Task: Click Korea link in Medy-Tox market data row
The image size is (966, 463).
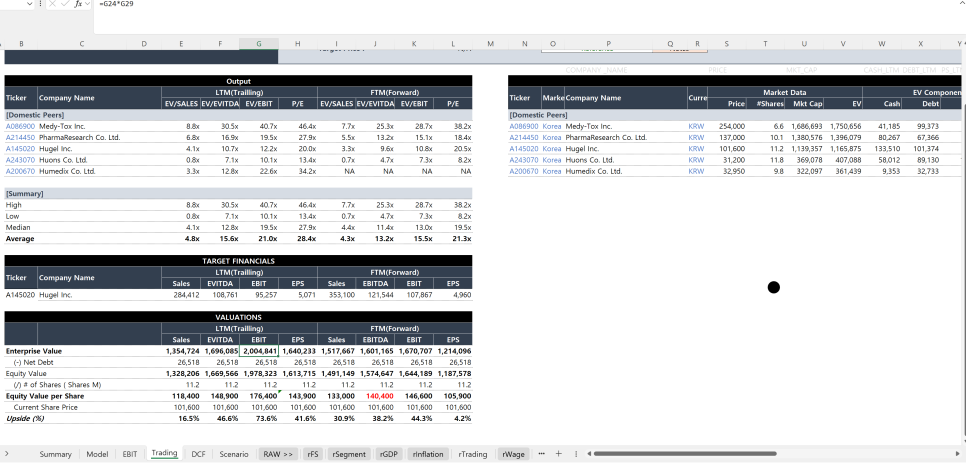Action: coord(551,126)
